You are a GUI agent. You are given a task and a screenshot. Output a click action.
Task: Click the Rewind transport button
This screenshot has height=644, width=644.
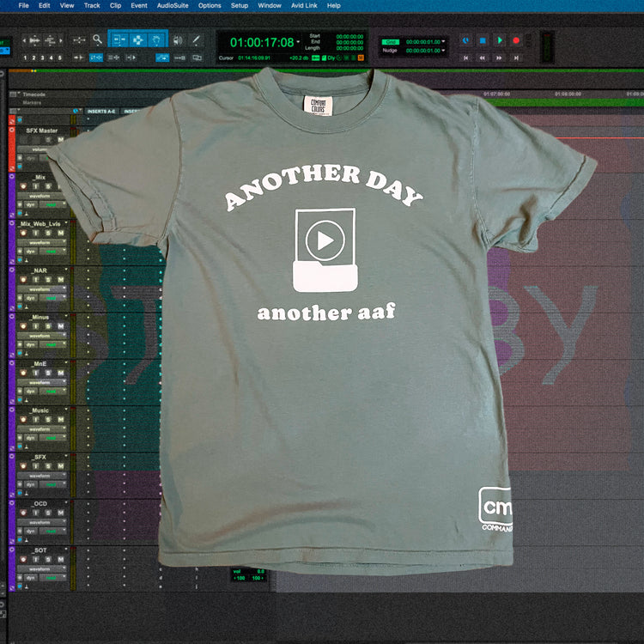click(x=483, y=58)
